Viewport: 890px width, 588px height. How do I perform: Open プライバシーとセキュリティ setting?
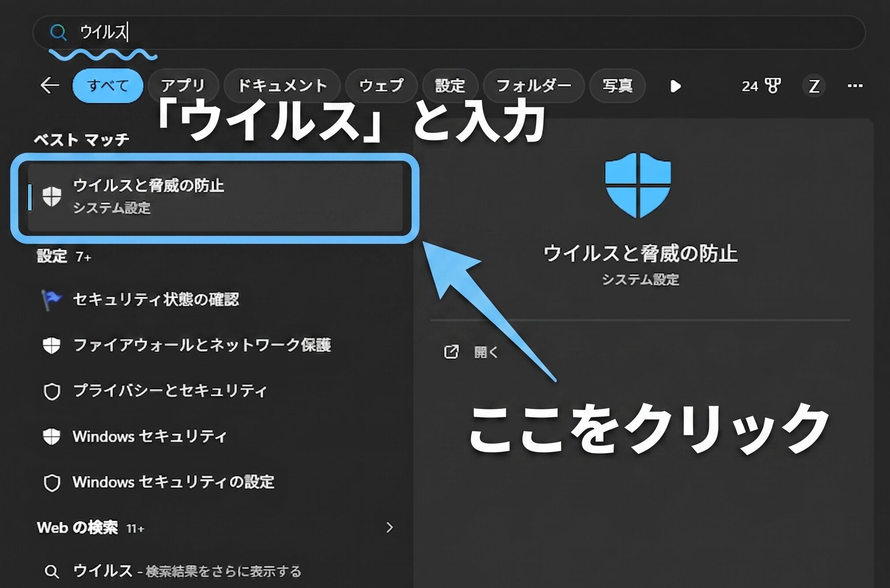pyautogui.click(x=170, y=390)
